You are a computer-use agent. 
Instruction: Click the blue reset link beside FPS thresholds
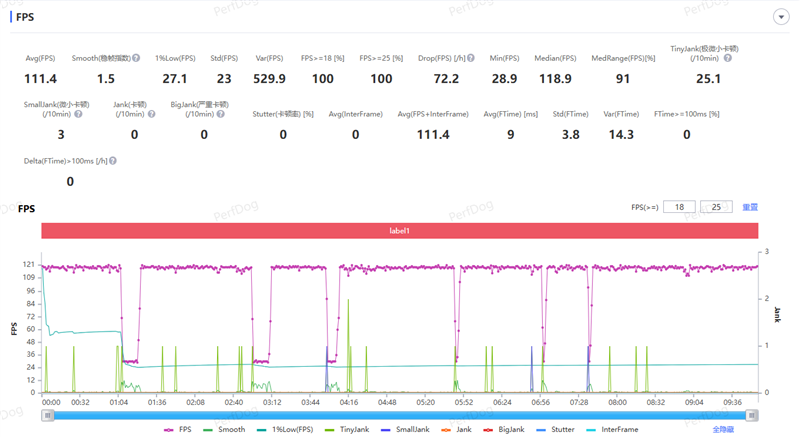(749, 207)
